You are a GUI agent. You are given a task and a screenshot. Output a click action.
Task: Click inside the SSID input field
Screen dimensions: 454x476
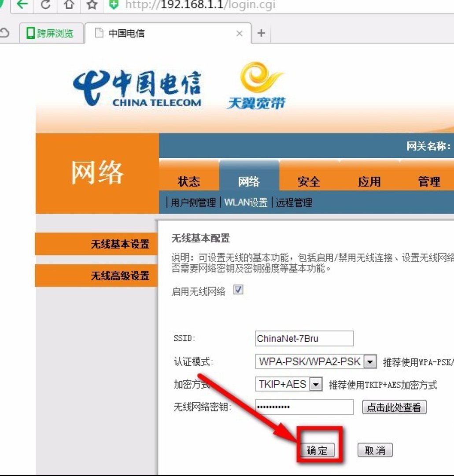[x=304, y=338]
